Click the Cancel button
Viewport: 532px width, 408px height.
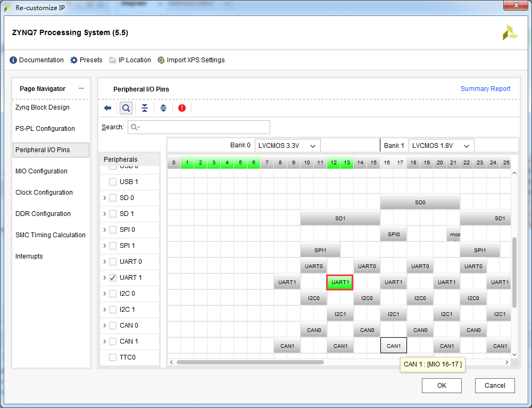coord(495,385)
